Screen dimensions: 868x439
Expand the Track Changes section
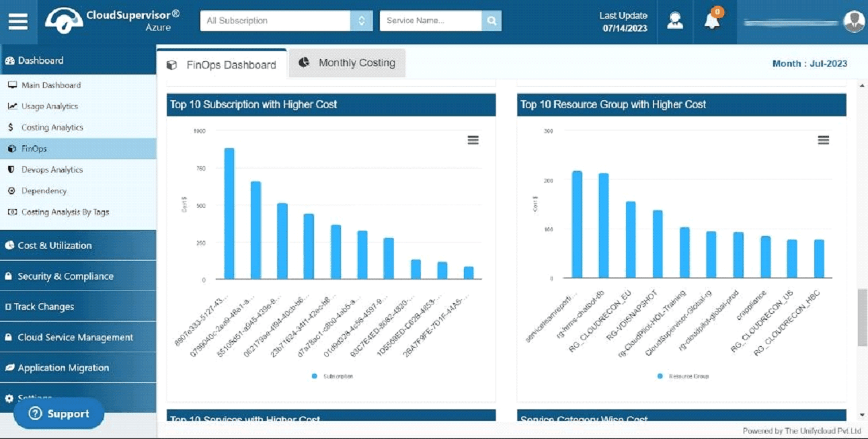pos(78,307)
